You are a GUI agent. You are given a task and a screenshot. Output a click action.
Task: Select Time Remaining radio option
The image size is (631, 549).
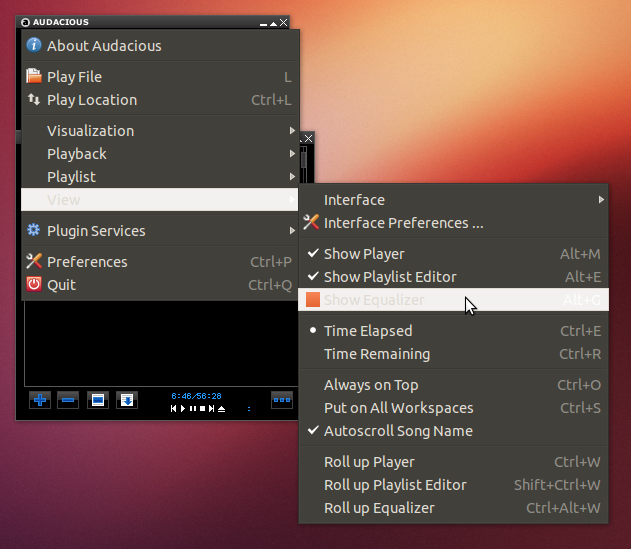tap(454, 354)
